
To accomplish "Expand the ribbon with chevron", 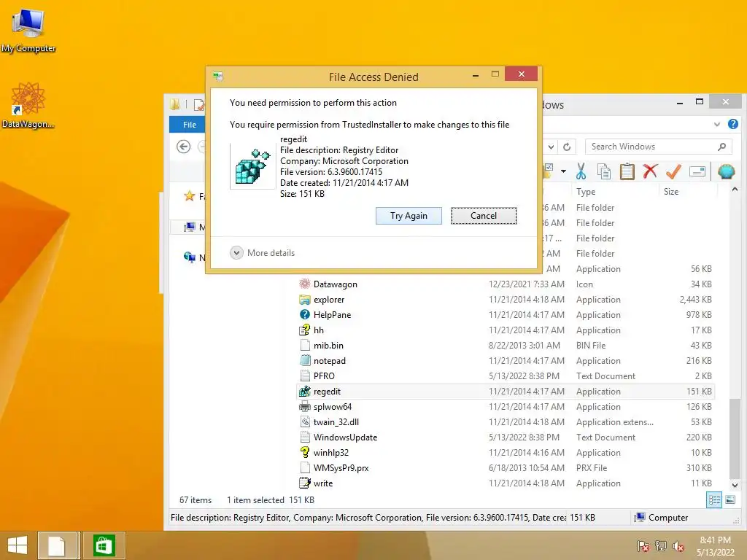I will (717, 124).
